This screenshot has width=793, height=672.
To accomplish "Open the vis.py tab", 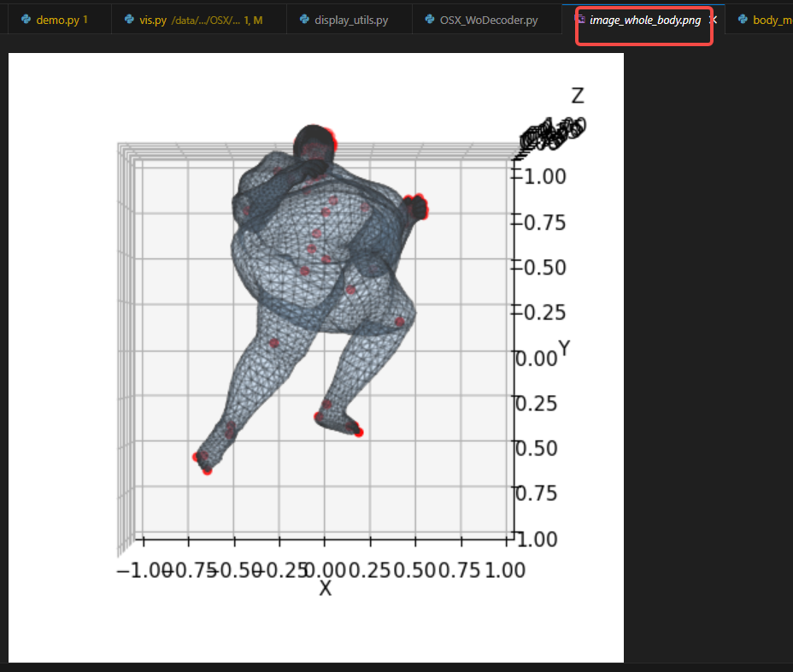I will click(x=154, y=17).
